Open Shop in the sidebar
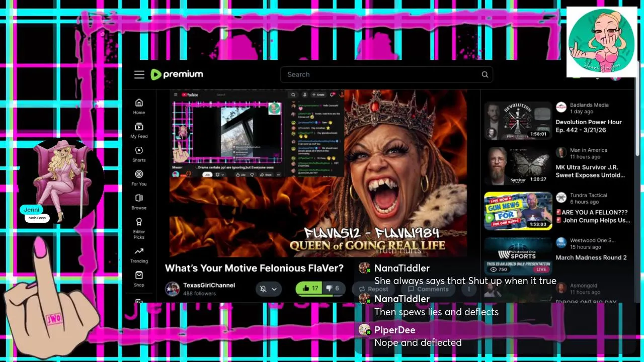Image resolution: width=644 pixels, height=362 pixels. 139,279
